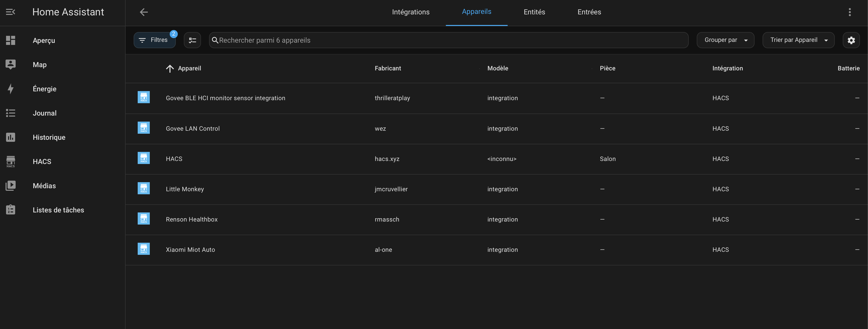
Task: Click the Home Assistant title
Action: coord(68,12)
